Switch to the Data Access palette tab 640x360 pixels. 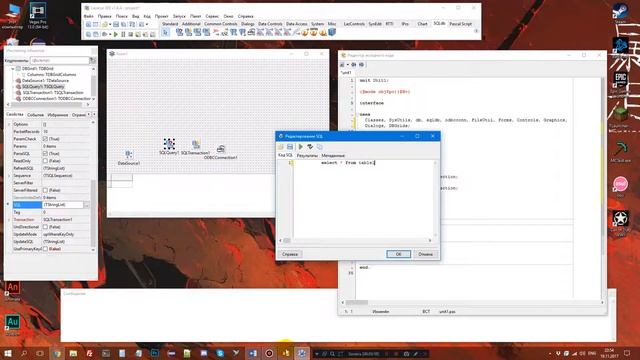click(296, 24)
